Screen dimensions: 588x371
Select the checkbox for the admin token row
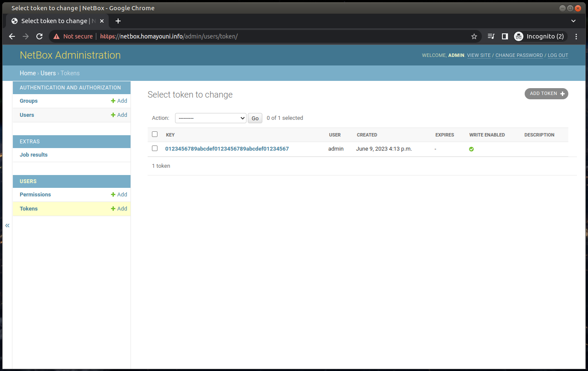click(x=154, y=148)
